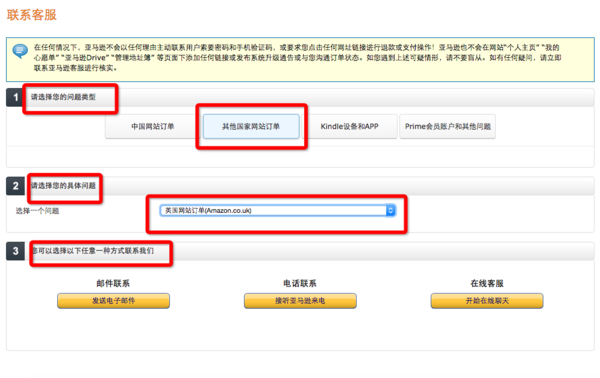
Task: Start chat with 开始在线聊天 button
Action: (x=487, y=301)
